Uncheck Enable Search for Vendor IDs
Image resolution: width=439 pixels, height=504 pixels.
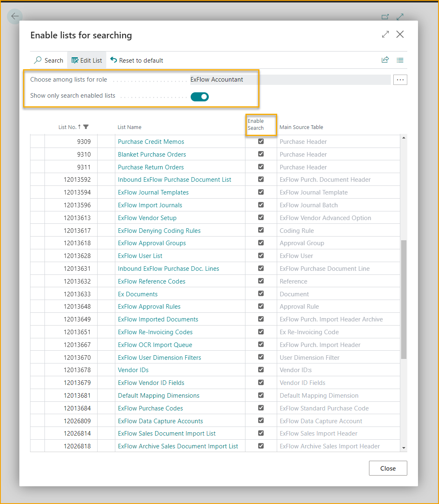tap(261, 370)
